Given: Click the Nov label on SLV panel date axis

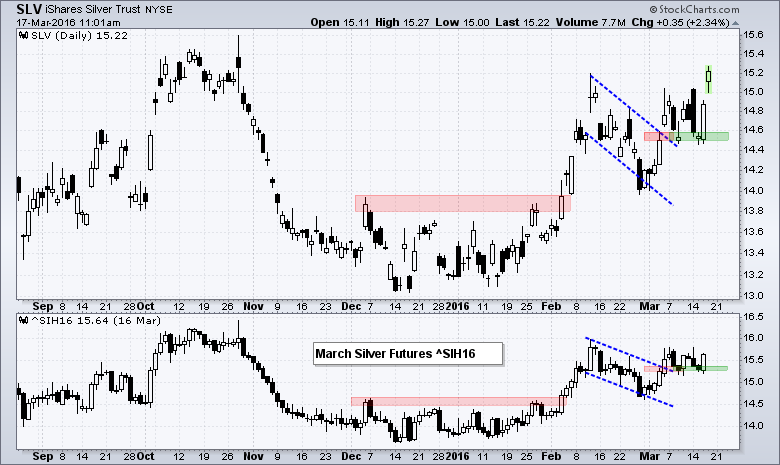Looking at the screenshot, I should [x=253, y=306].
